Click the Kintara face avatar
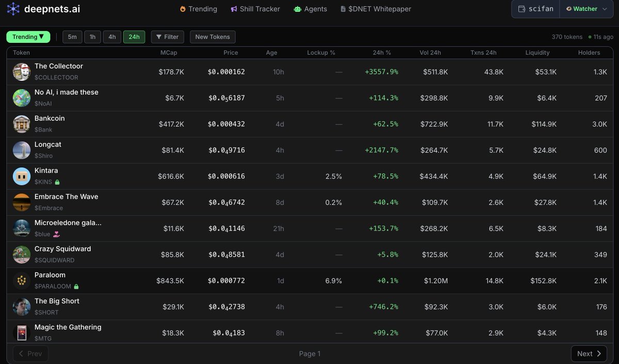 (x=22, y=176)
